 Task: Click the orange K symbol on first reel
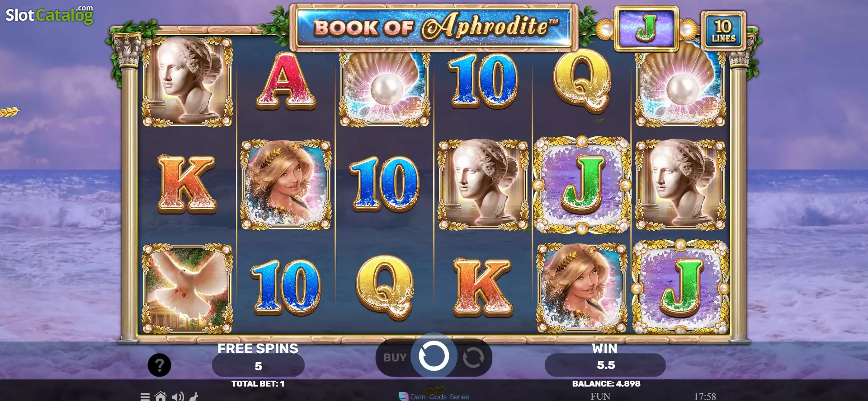186,184
